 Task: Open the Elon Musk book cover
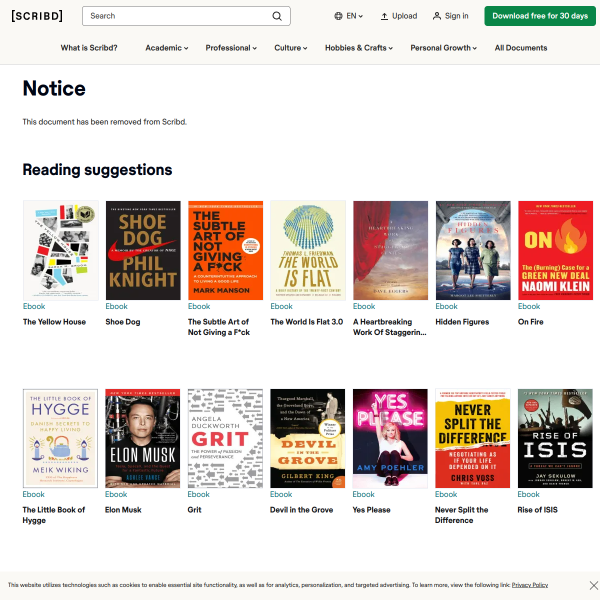pos(143,439)
